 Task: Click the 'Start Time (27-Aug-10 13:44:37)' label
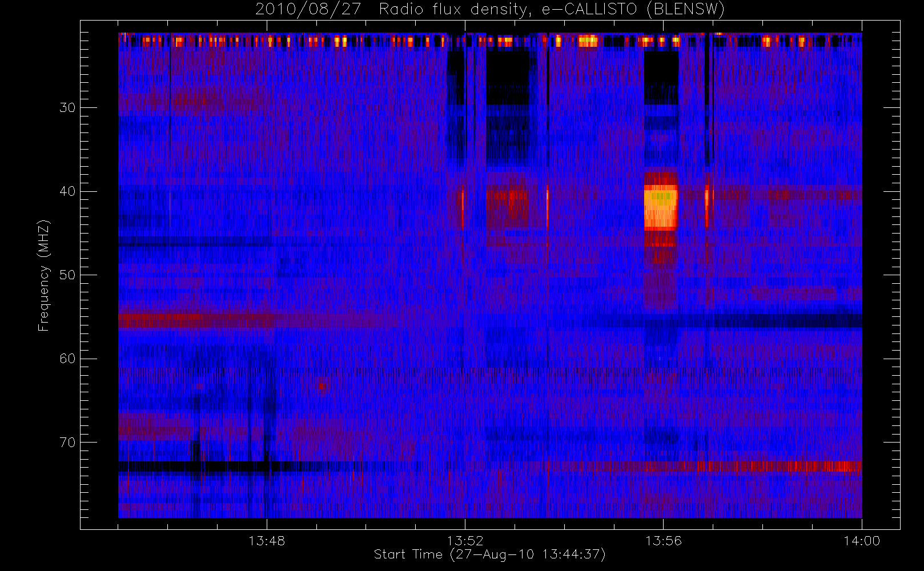point(489,554)
